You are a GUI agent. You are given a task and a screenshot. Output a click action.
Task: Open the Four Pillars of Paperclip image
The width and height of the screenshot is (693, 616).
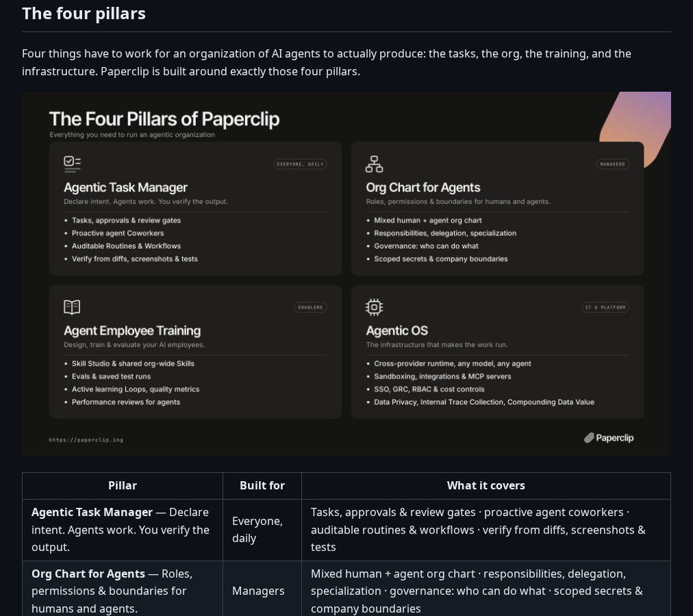click(346, 274)
